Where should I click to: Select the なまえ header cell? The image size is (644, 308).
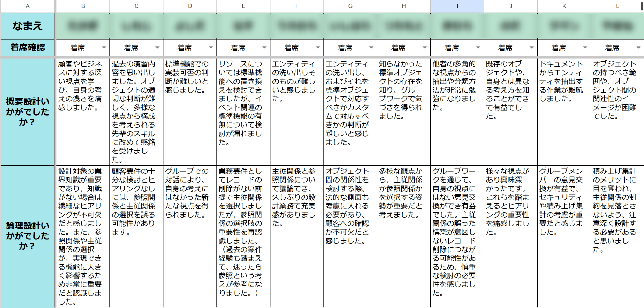[28, 26]
